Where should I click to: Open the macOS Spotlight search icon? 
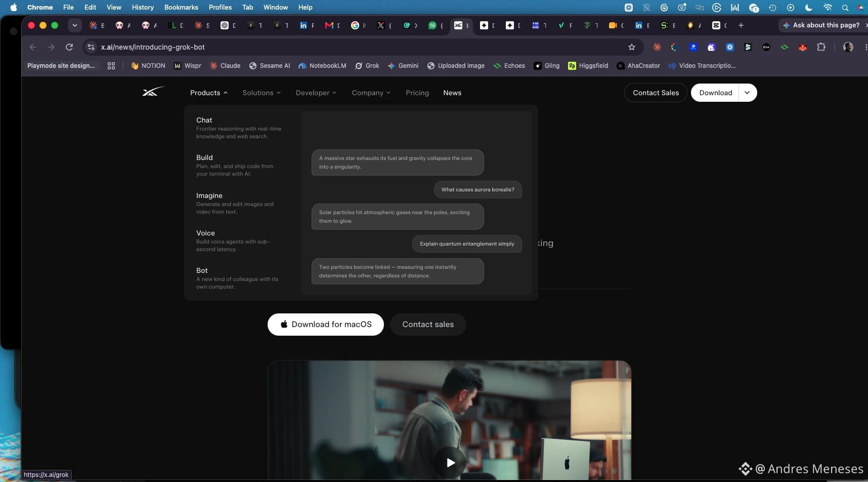pos(845,8)
